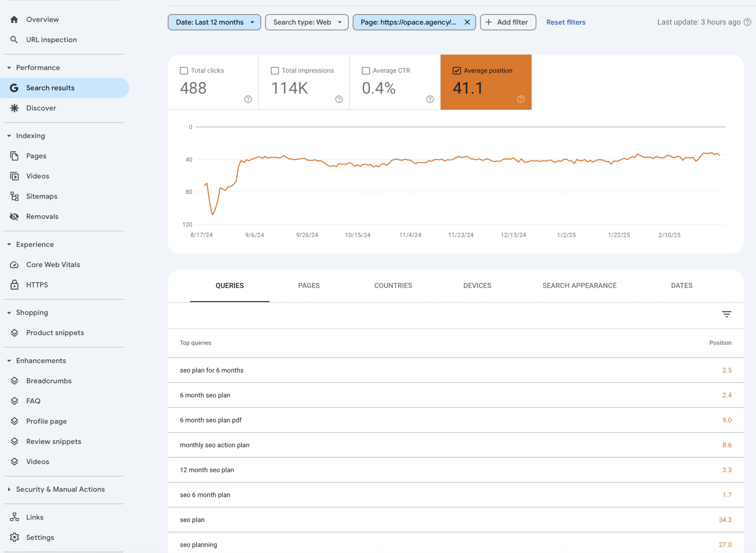This screenshot has width=756, height=553.
Task: Open the HTTPS report
Action: point(37,284)
